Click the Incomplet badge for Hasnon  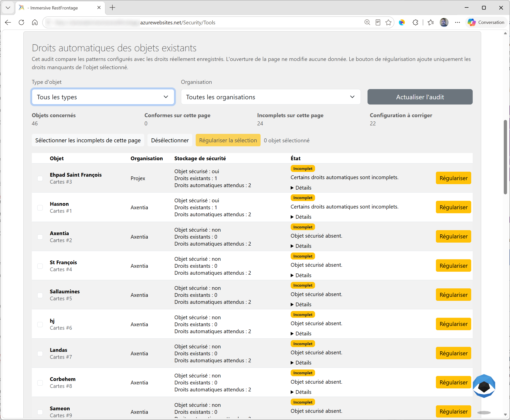tap(303, 198)
